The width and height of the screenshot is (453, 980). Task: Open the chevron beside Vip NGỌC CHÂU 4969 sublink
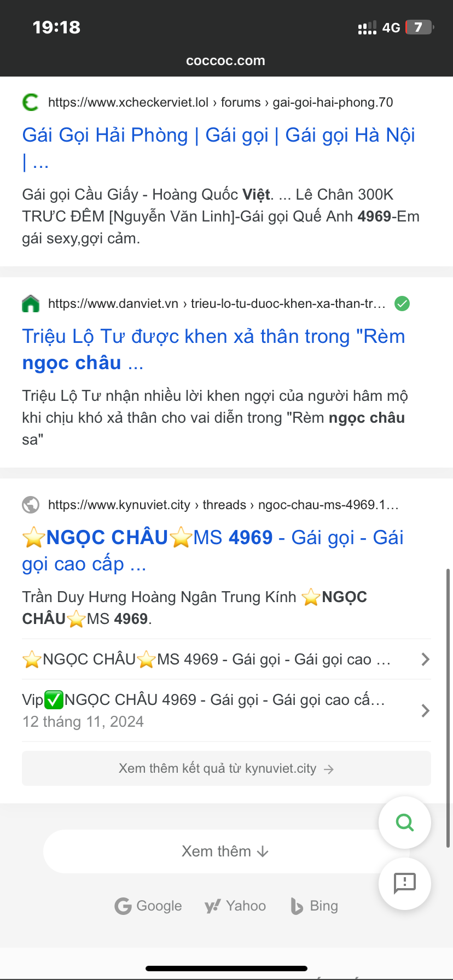[425, 710]
